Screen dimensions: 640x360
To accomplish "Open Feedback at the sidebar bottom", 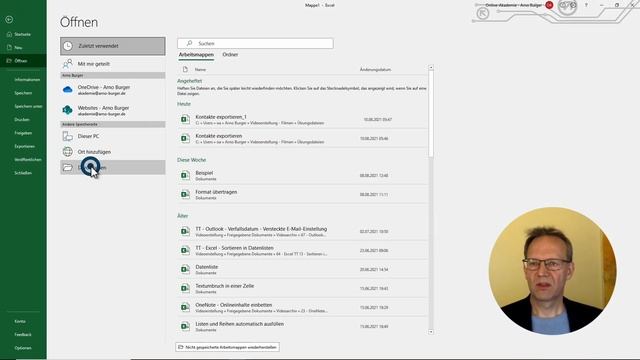I will point(23,335).
